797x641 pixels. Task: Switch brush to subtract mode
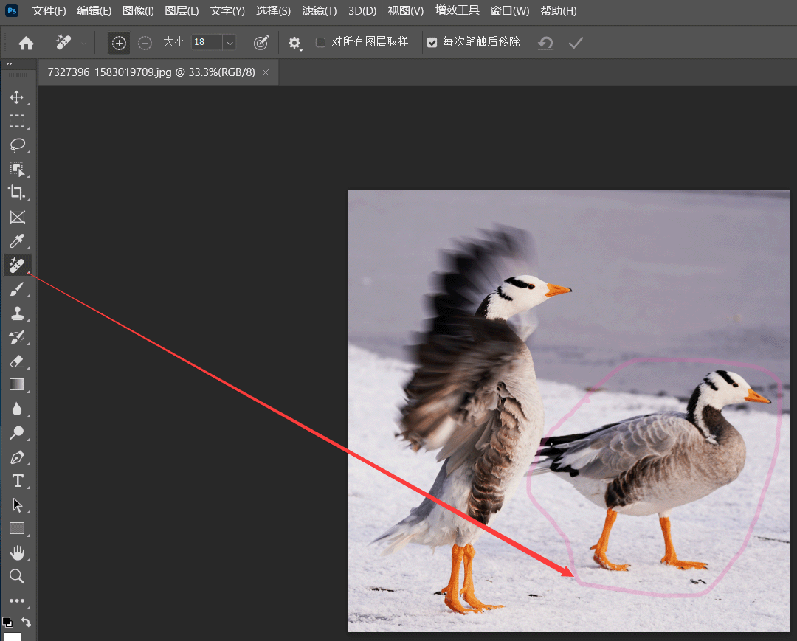tap(145, 43)
